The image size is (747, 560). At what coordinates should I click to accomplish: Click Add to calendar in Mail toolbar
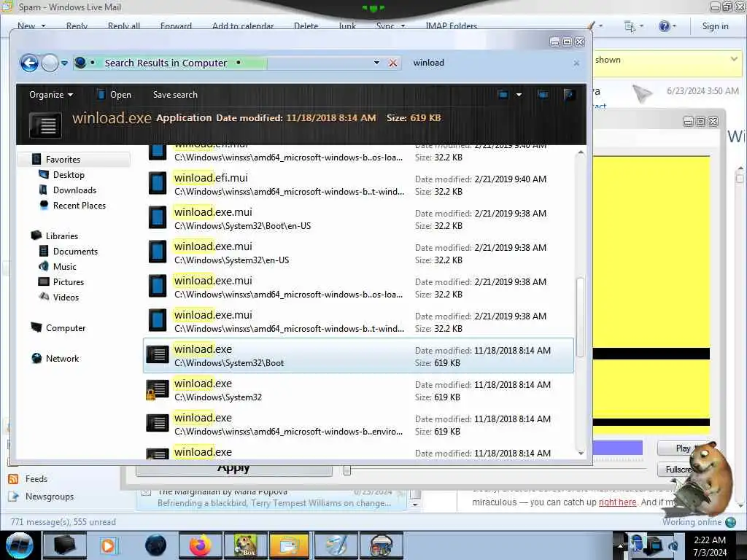click(243, 26)
